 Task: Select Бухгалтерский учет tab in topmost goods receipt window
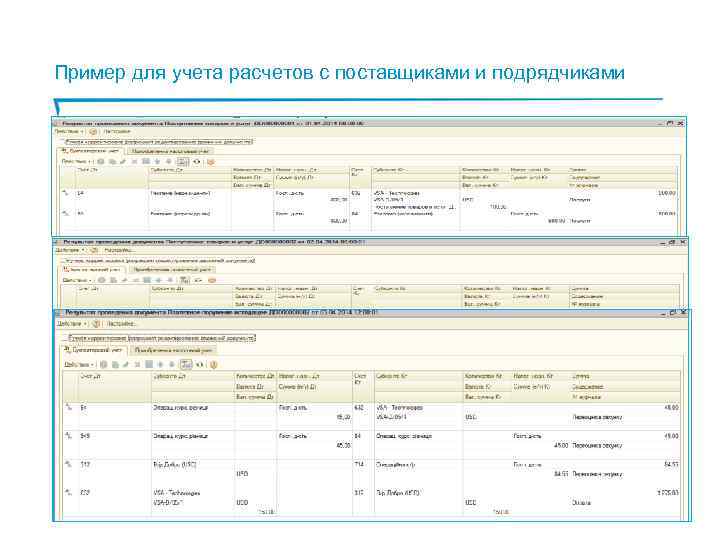click(x=90, y=151)
